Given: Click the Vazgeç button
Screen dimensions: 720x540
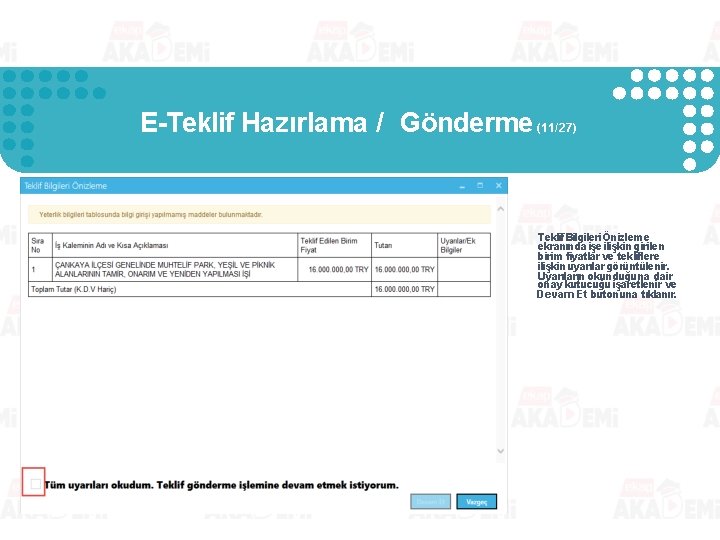Looking at the screenshot, I should pyautogui.click(x=477, y=502).
